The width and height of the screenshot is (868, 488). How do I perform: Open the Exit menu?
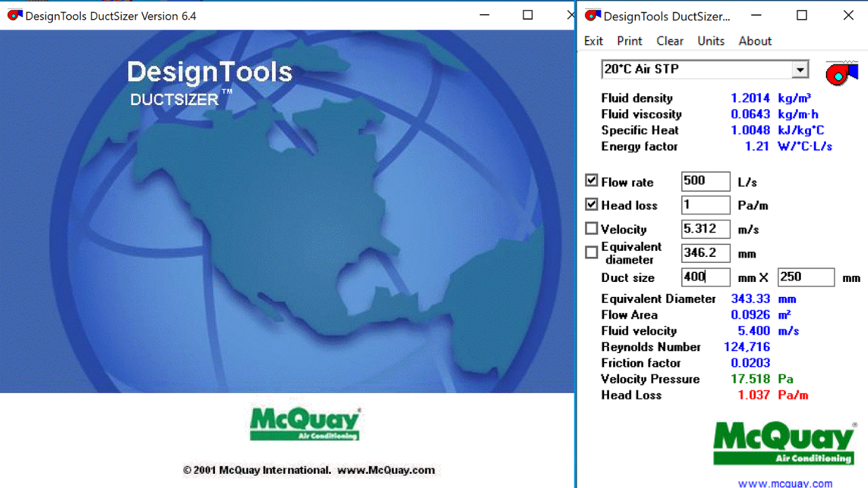593,41
